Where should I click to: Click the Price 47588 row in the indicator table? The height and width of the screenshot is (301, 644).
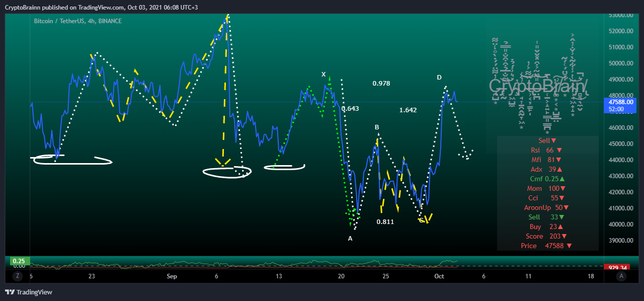[546, 246]
